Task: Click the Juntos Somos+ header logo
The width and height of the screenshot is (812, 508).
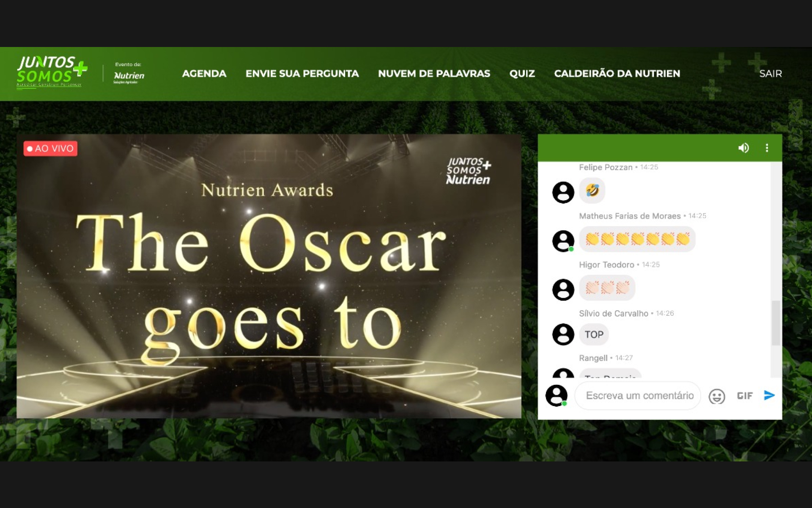Action: click(52, 72)
